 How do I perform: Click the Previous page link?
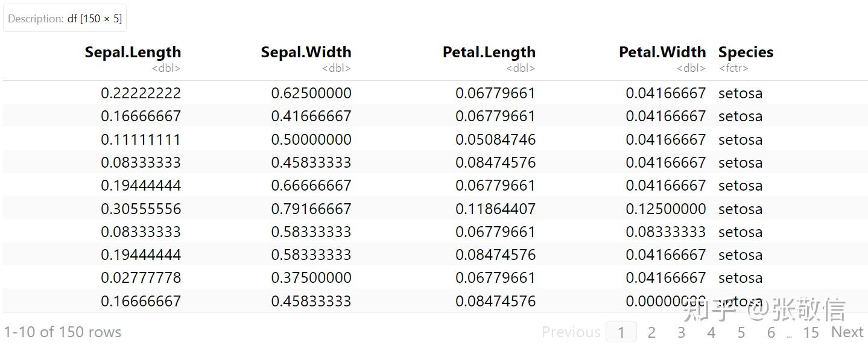(571, 332)
